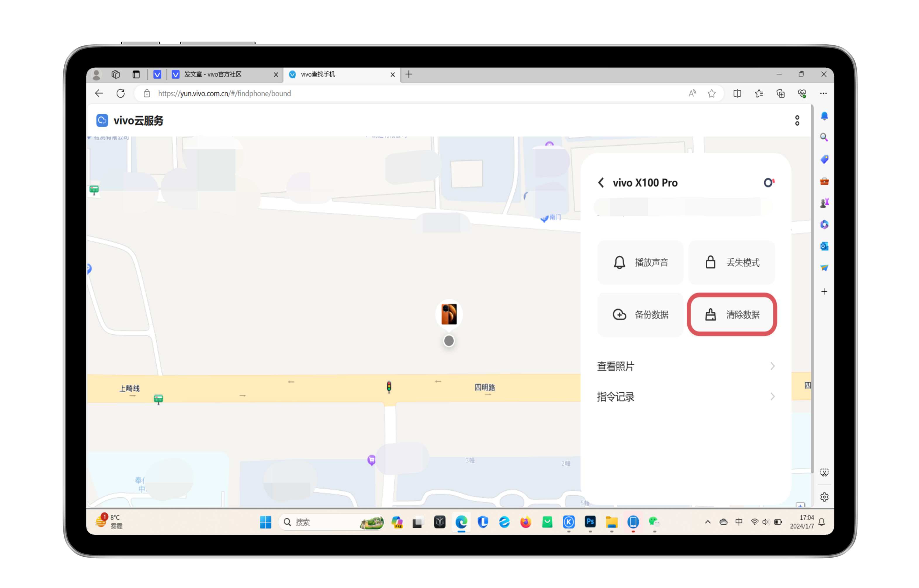The image size is (919, 588).
Task: Refresh the current page
Action: tap(121, 94)
